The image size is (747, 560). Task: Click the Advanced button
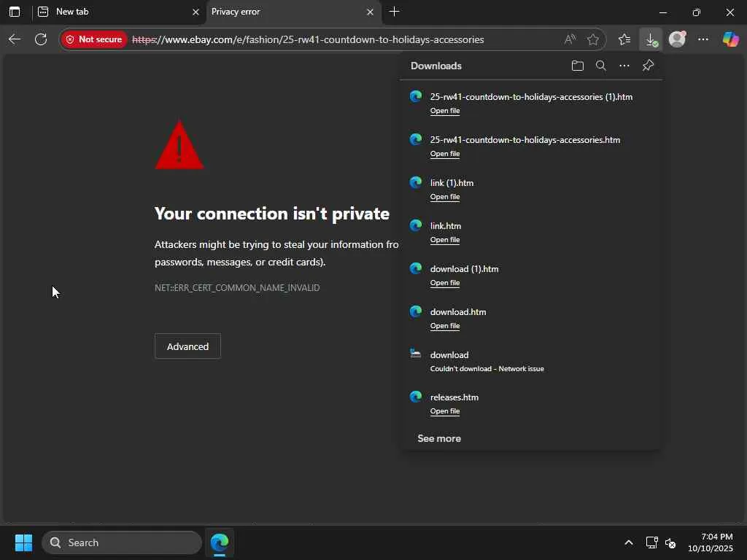(187, 346)
